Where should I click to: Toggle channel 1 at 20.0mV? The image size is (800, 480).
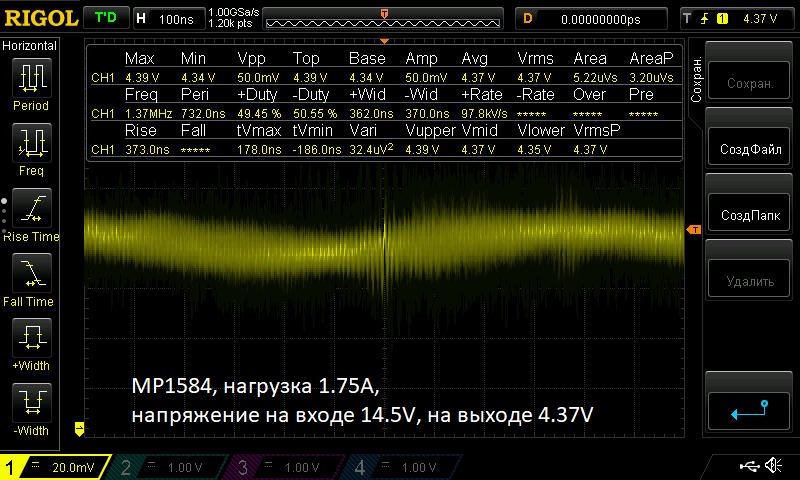tap(50, 467)
